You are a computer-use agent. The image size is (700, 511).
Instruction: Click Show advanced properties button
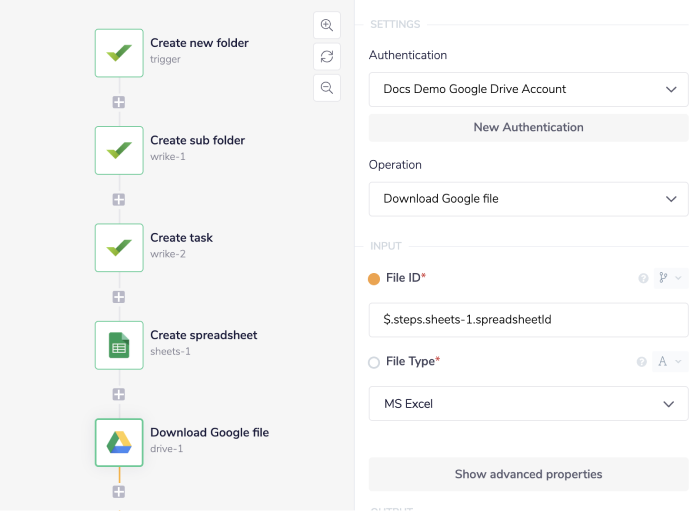(x=528, y=474)
